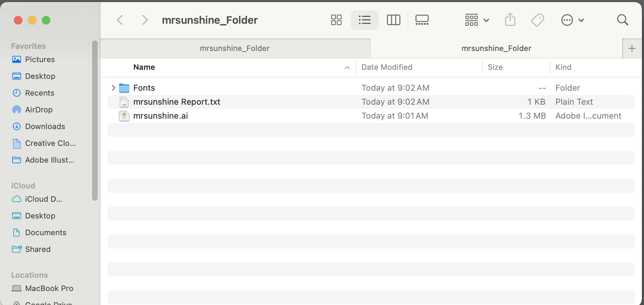
Task: Click the 1.3 MB size value
Action: coord(532,116)
